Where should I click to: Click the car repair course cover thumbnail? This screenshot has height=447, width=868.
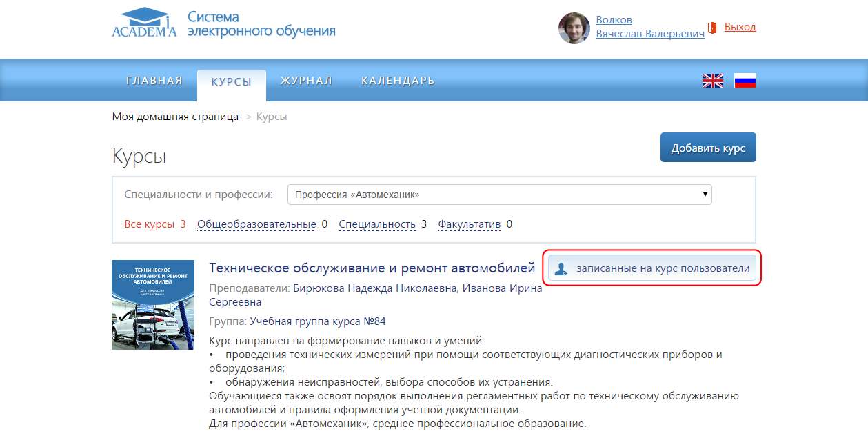pyautogui.click(x=153, y=305)
